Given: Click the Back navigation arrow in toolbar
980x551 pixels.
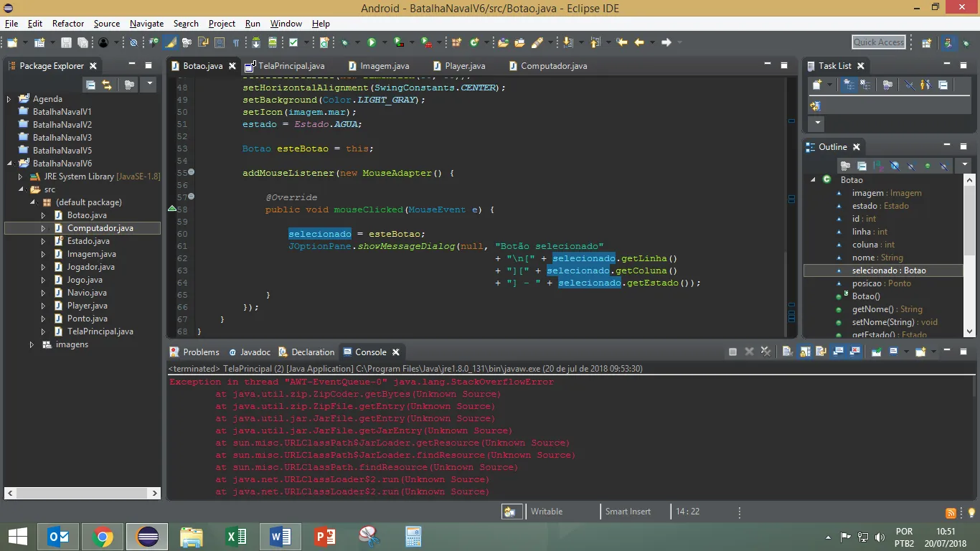Looking at the screenshot, I should pos(639,43).
